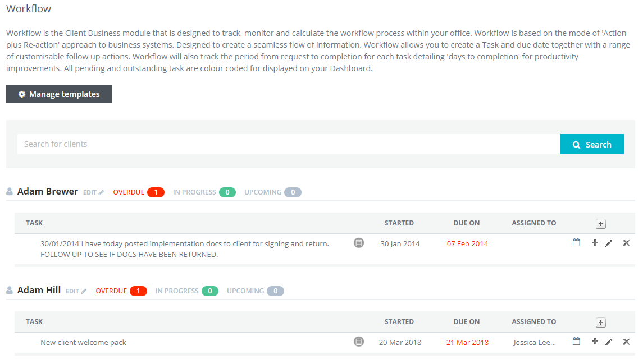
Task: Toggle the UPCOMING filter for Adam Brewer
Action: coord(272,192)
